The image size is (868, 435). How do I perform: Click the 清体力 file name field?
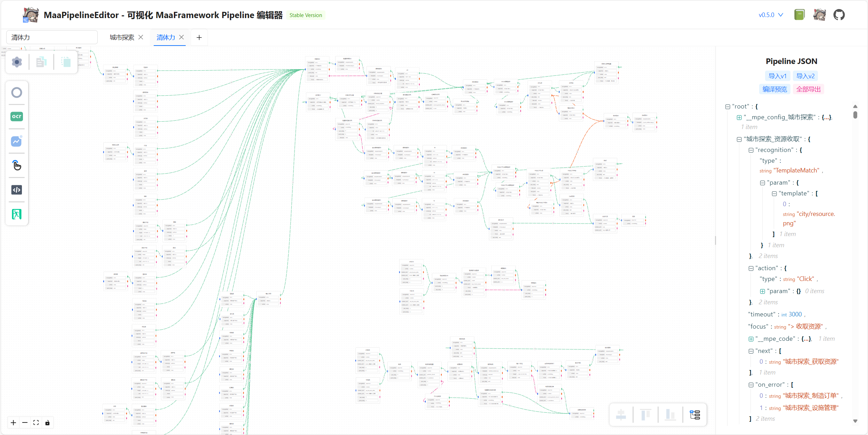pyautogui.click(x=52, y=38)
